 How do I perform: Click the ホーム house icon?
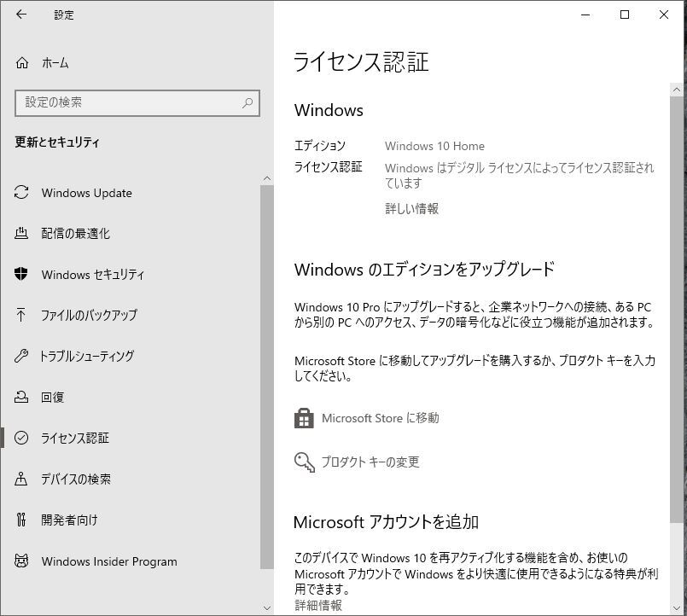point(22,62)
